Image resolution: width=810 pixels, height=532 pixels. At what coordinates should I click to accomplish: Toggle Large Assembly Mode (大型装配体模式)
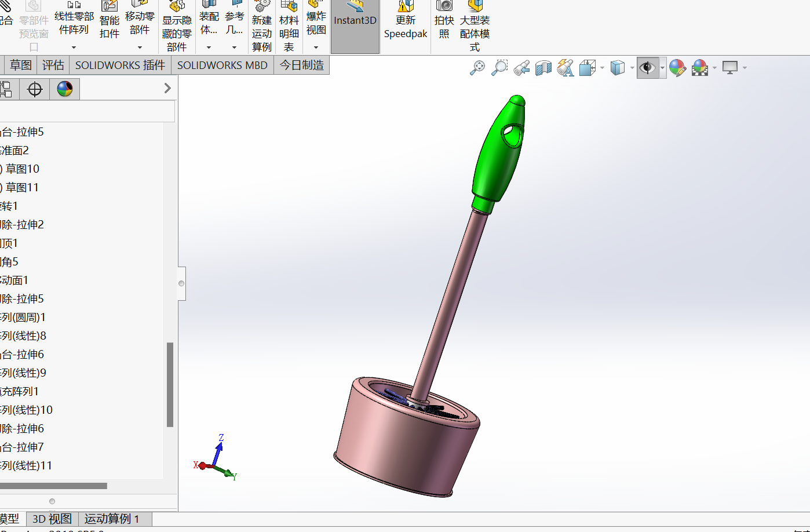coord(475,27)
